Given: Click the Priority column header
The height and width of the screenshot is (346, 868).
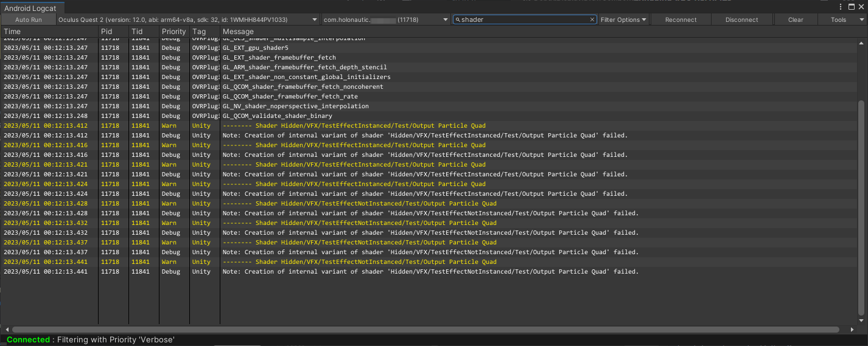Looking at the screenshot, I should coord(173,31).
